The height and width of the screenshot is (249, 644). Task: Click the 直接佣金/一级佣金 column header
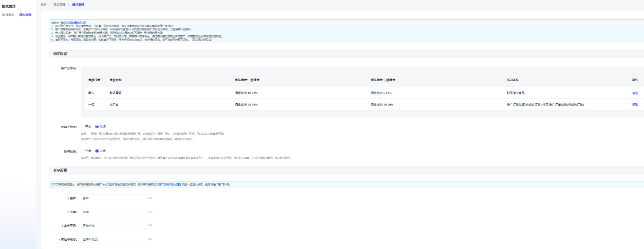(247, 80)
